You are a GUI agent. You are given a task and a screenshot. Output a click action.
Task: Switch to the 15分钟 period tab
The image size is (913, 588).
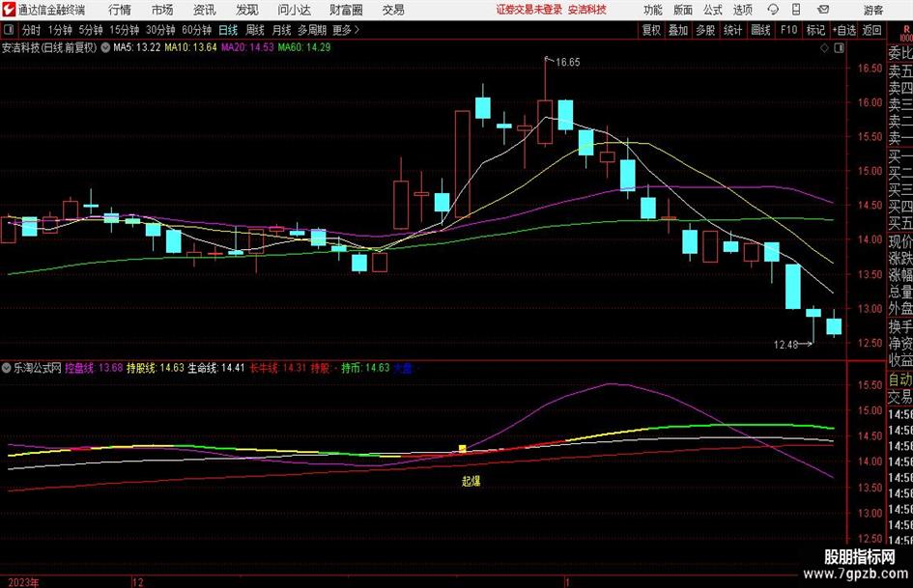pos(124,30)
